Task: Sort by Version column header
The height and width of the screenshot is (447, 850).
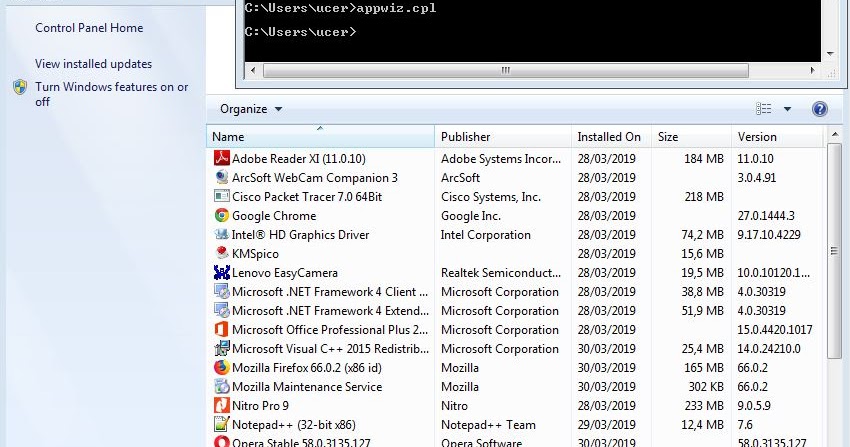Action: (x=777, y=137)
